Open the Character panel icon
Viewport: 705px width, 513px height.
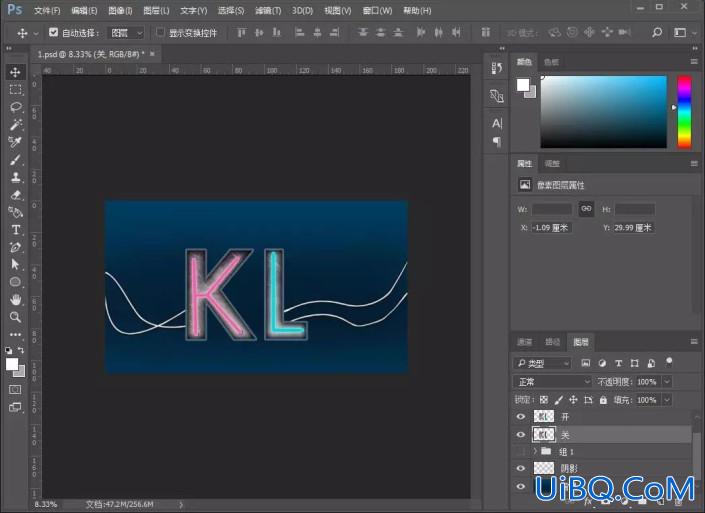point(497,123)
